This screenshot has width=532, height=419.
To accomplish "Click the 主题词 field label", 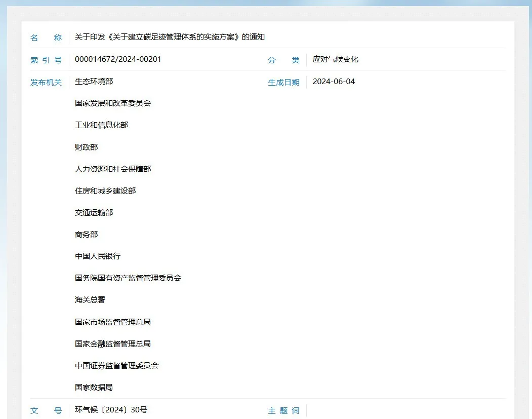I will pos(283,411).
